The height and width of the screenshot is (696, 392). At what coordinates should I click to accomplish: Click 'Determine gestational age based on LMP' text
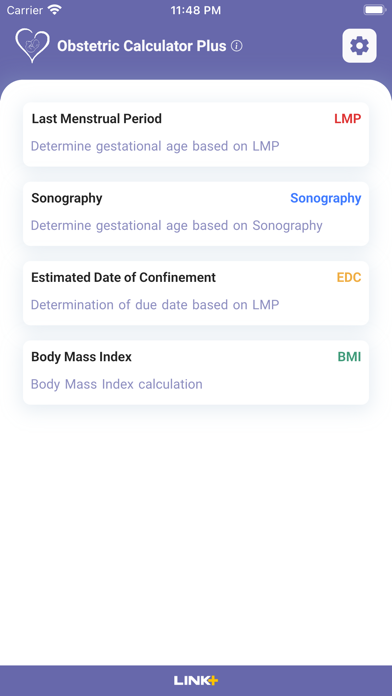(155, 146)
